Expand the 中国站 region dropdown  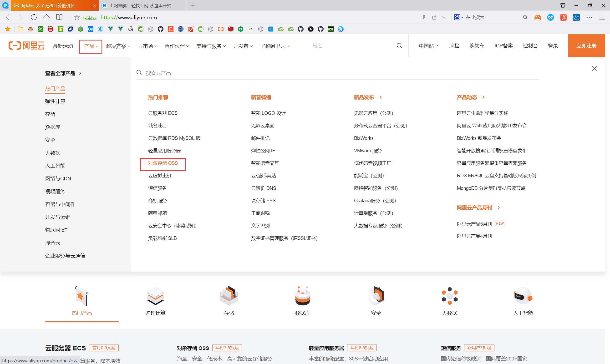click(428, 46)
